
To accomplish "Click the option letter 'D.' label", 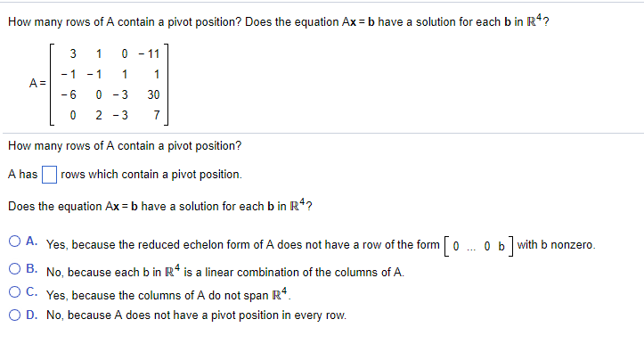I will 32,315.
